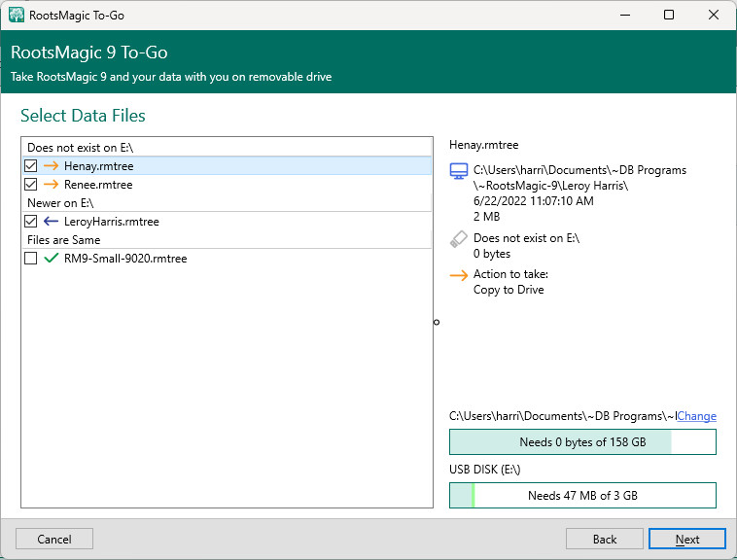The width and height of the screenshot is (737, 560).
Task: Enable the RM9-Small-9020.rmtree checkbox
Action: point(31,259)
